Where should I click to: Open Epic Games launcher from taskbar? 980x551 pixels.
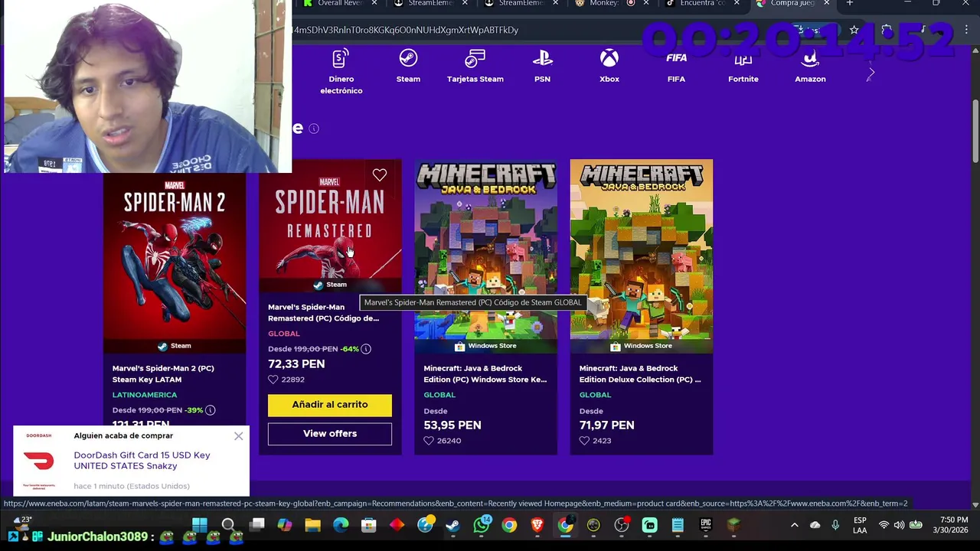[706, 525]
